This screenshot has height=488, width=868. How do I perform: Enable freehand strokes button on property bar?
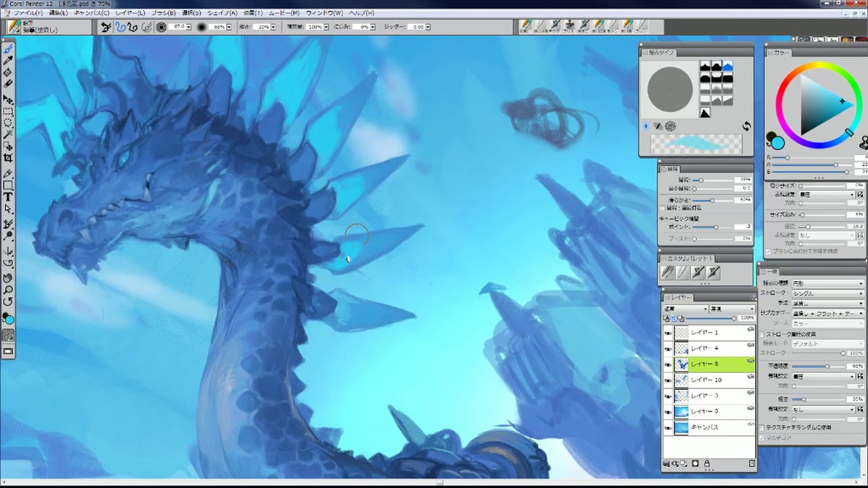pos(119,27)
